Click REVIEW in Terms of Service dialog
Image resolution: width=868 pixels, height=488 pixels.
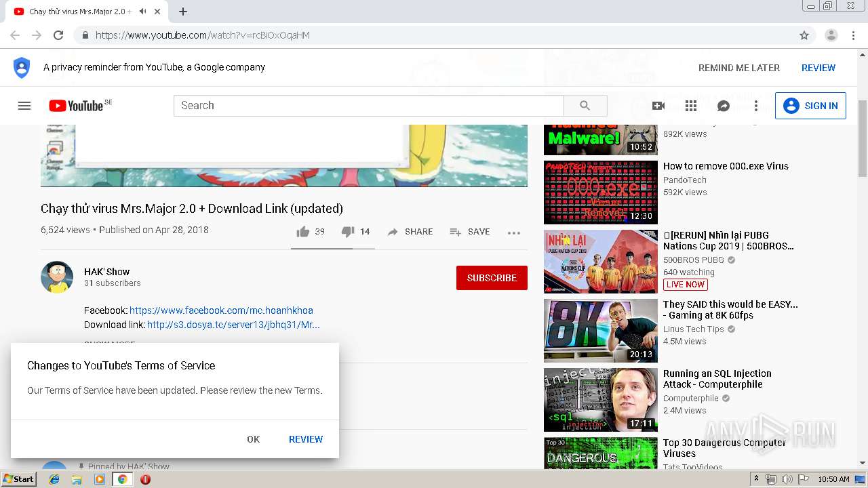pyautogui.click(x=306, y=439)
